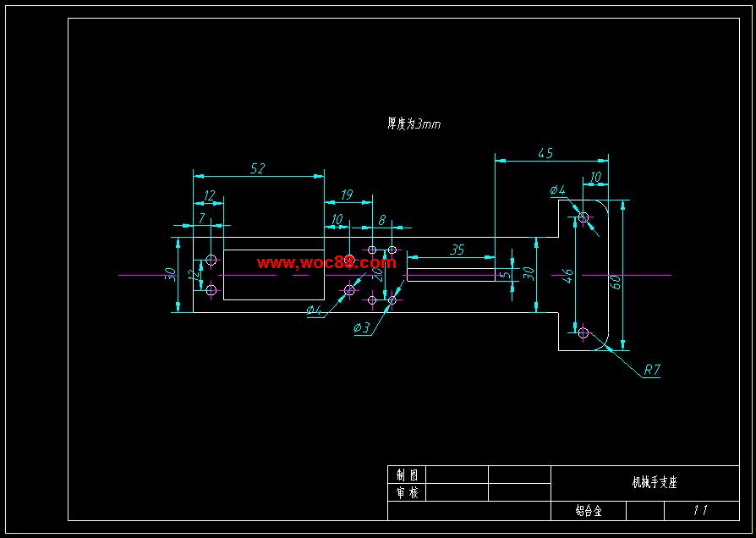Pick the 5 slot-width dimension

coord(504,275)
